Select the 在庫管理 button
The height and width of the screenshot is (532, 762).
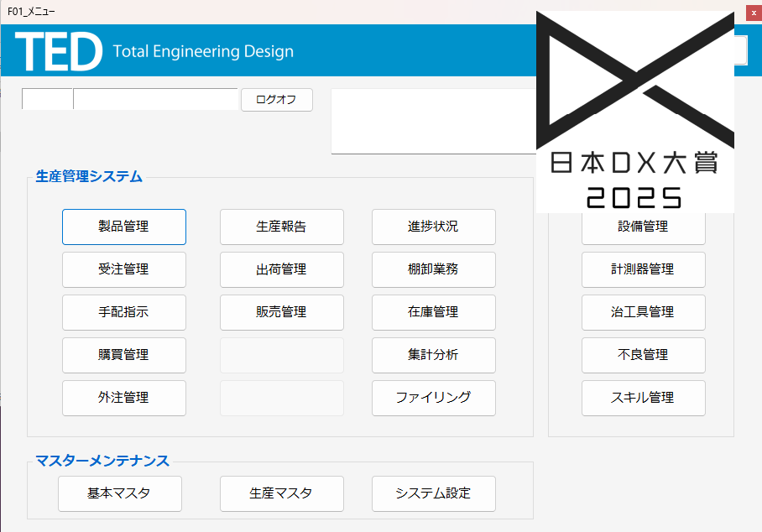coord(433,312)
